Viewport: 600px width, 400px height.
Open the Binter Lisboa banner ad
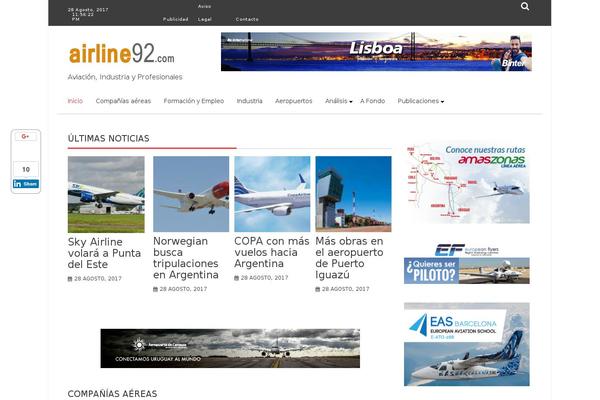point(376,52)
